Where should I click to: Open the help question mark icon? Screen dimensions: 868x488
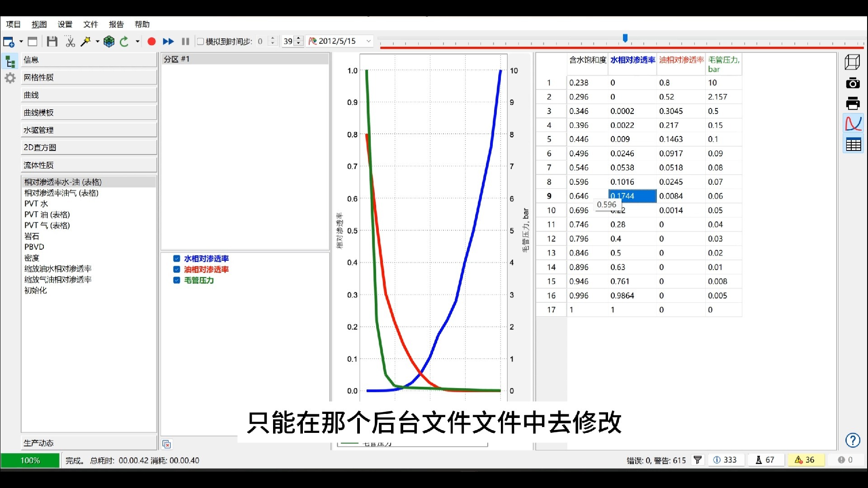click(853, 440)
